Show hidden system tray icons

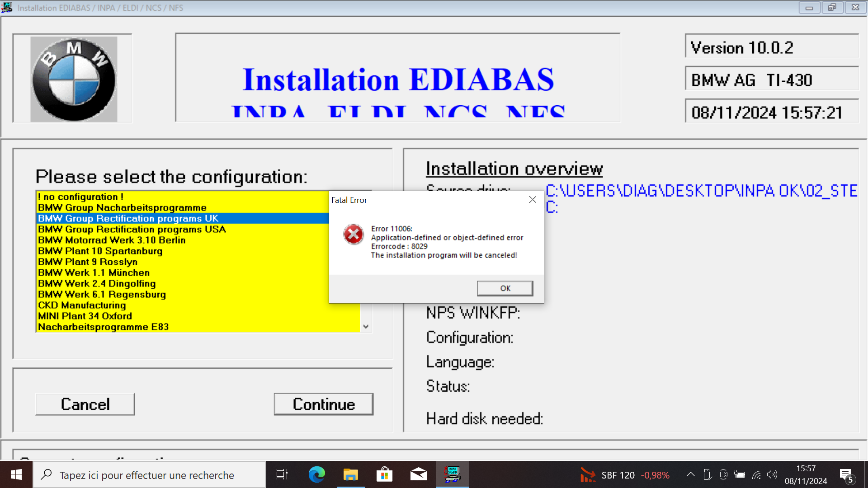[690, 474]
